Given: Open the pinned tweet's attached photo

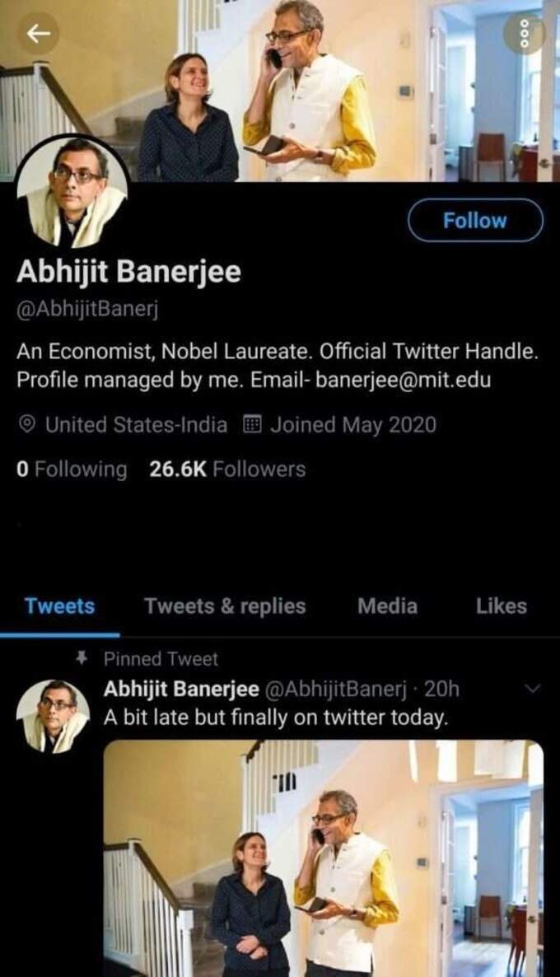Looking at the screenshot, I should click(x=324, y=858).
